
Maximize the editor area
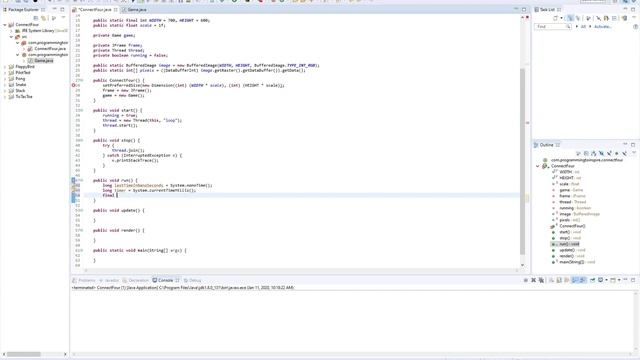pos(524,9)
